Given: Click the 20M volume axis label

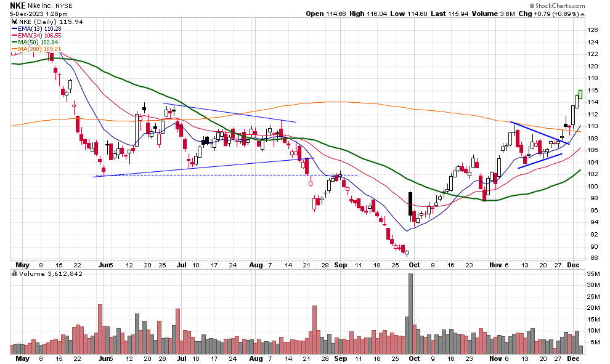Looking at the screenshot, I should [x=593, y=308].
